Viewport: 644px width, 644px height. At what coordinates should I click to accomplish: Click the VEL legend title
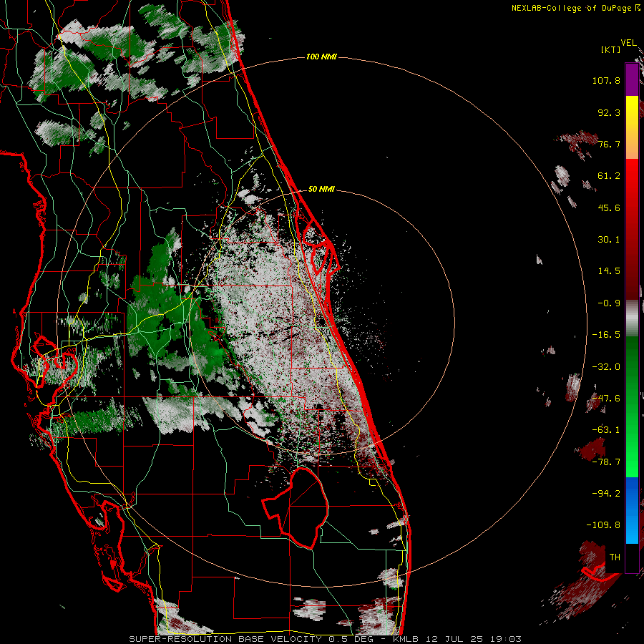[x=628, y=42]
